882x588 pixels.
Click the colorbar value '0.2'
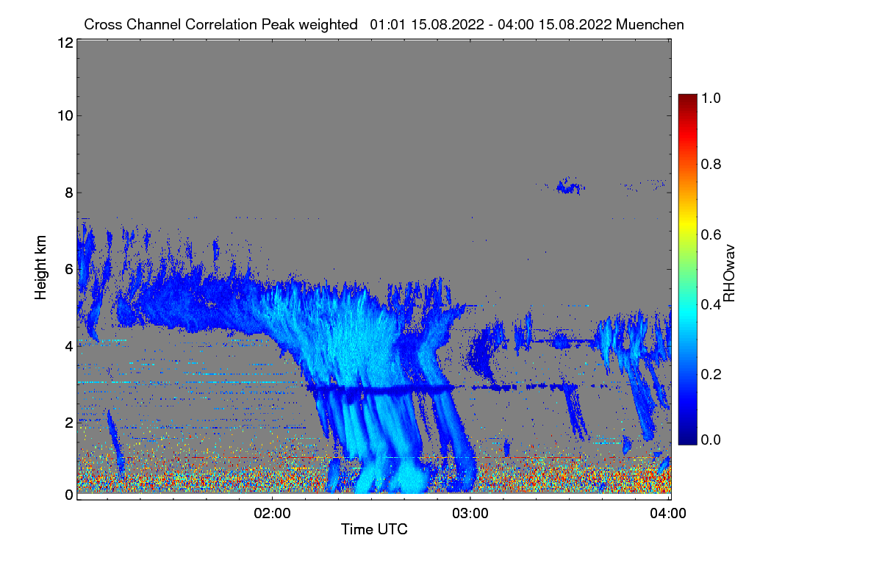pyautogui.click(x=711, y=373)
